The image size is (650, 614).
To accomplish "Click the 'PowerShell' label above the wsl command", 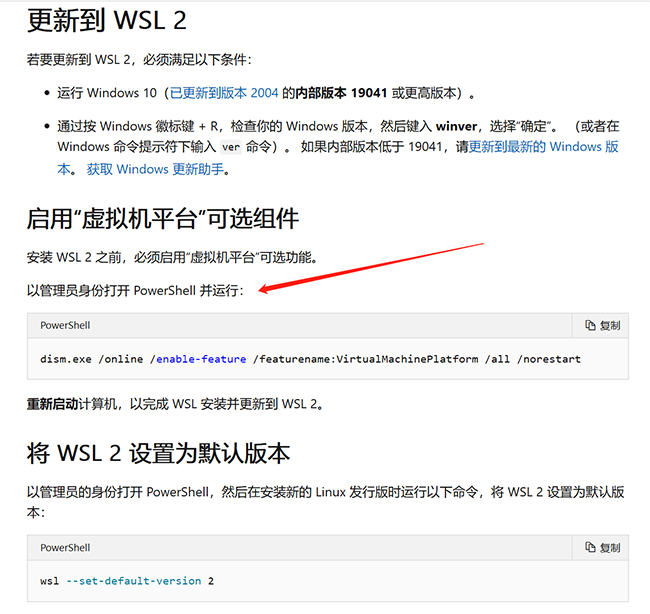I will 65,548.
